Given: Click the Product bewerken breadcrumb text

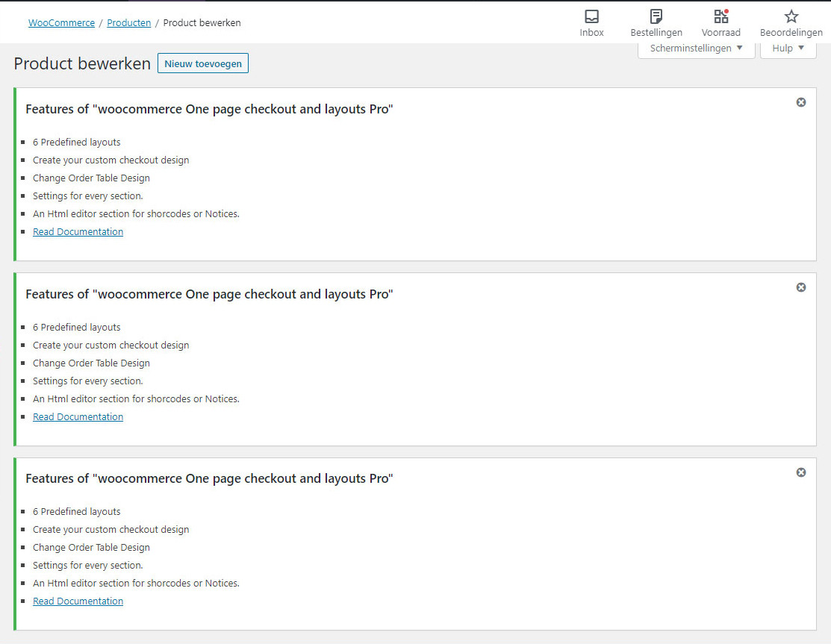Looking at the screenshot, I should [202, 23].
